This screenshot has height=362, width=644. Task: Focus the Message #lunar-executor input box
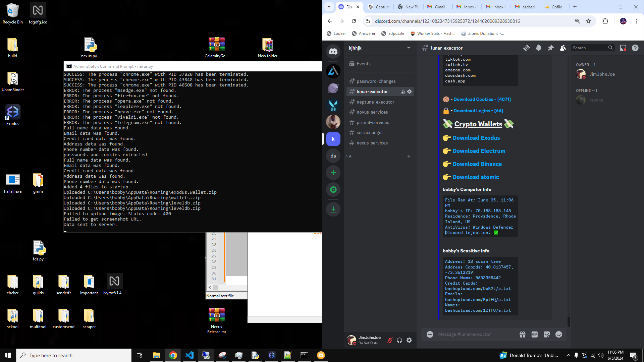coord(473,335)
